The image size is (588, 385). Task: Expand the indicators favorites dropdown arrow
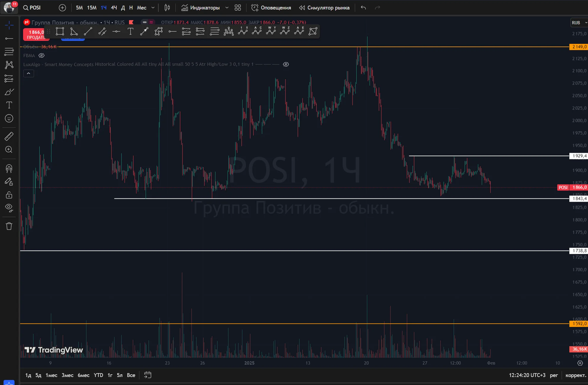click(227, 8)
